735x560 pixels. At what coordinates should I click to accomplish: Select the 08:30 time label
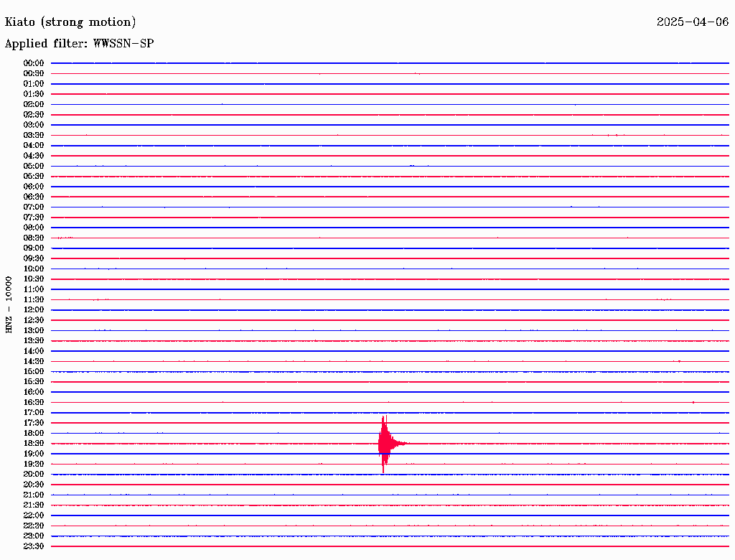pos(34,238)
